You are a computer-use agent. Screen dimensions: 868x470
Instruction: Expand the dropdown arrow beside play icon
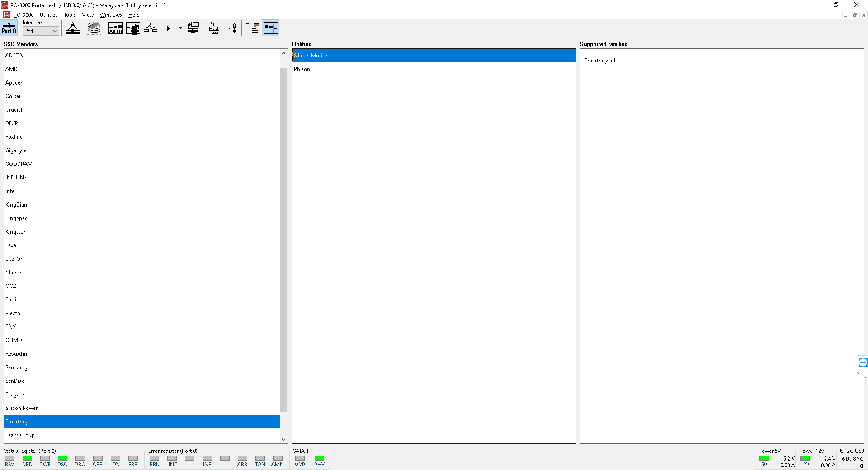point(180,28)
